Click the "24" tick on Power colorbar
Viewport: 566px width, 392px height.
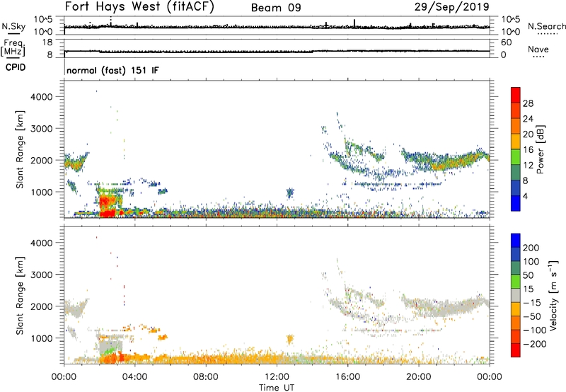coord(528,119)
